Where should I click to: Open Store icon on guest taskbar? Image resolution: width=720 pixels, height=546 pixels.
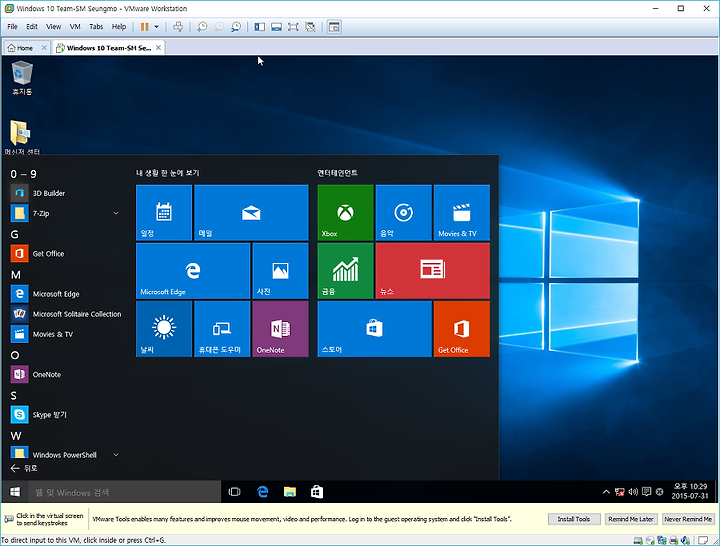tap(317, 492)
